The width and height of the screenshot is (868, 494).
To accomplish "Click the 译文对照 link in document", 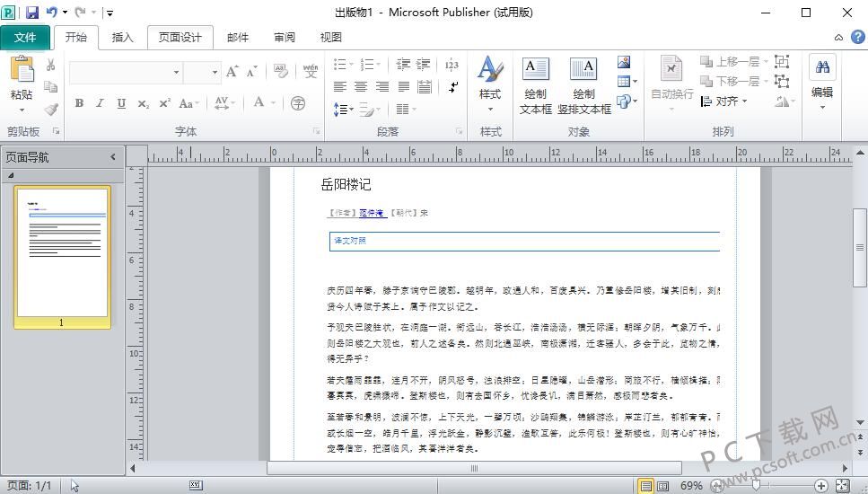I will [x=350, y=241].
